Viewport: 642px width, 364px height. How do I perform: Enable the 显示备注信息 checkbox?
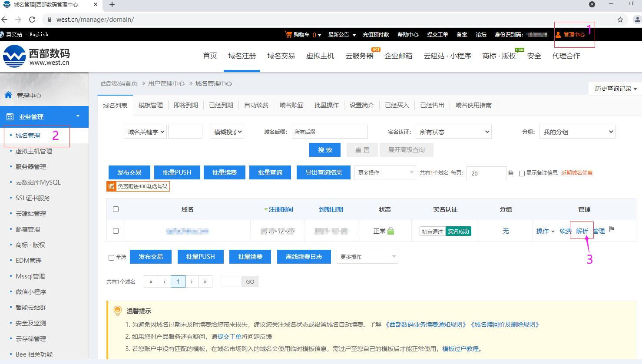tap(522, 173)
